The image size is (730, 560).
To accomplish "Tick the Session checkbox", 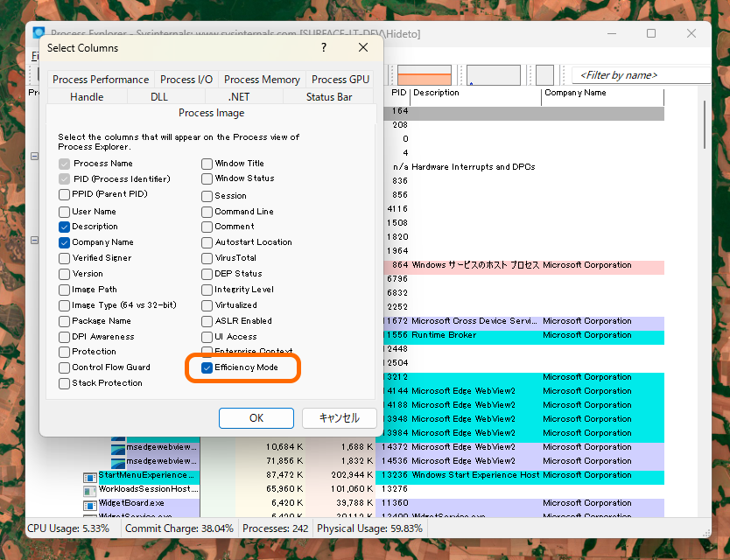I will click(207, 196).
